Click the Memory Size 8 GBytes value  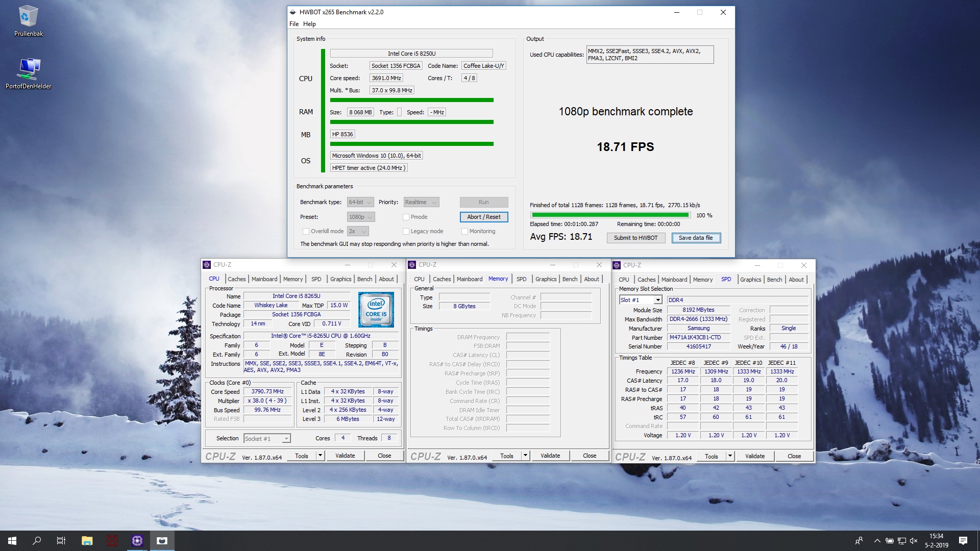[464, 306]
